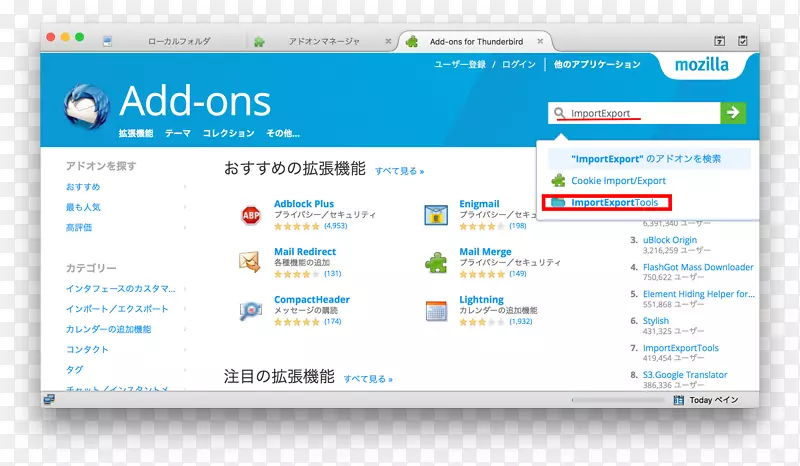Click the green search arrow button
This screenshot has height=466, width=800.
coord(733,113)
